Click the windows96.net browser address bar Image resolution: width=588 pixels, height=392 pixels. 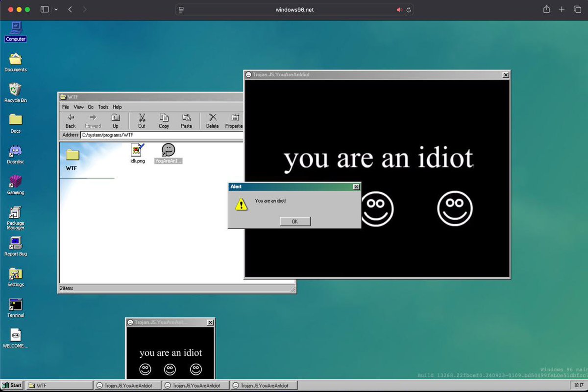point(294,10)
